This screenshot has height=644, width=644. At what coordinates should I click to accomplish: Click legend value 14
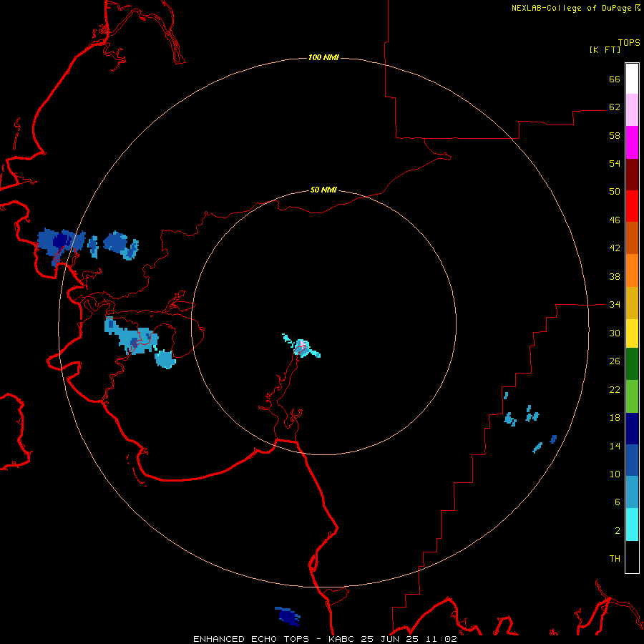coord(615,447)
